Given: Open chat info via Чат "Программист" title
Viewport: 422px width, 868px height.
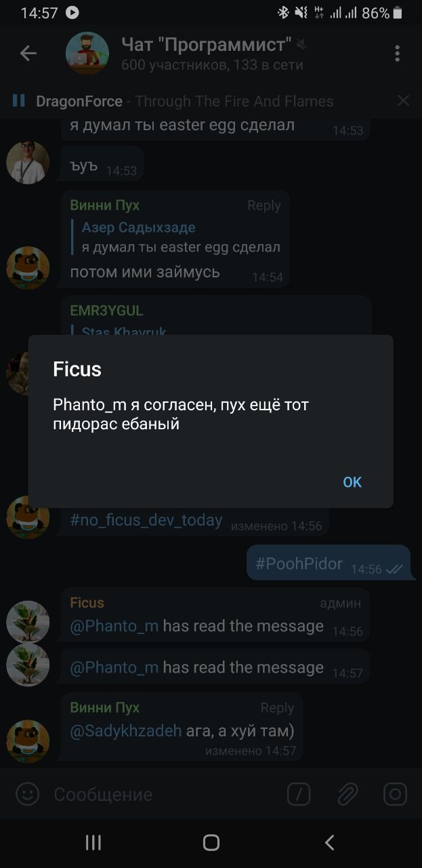Looking at the screenshot, I should tap(207, 45).
